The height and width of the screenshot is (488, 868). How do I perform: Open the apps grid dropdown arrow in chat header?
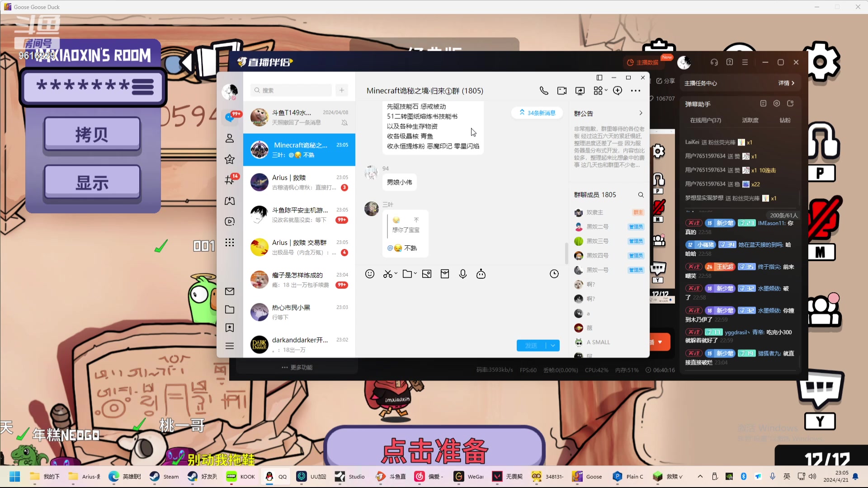(x=606, y=90)
